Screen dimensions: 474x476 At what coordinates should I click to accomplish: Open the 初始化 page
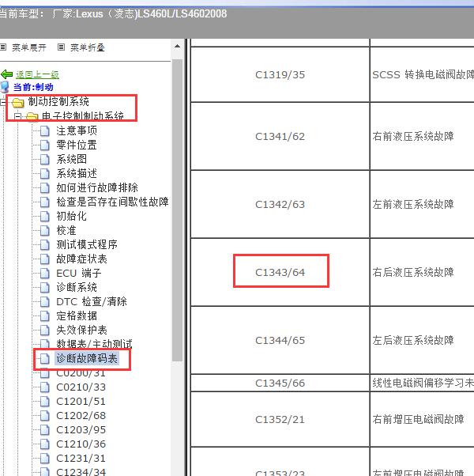coord(72,216)
